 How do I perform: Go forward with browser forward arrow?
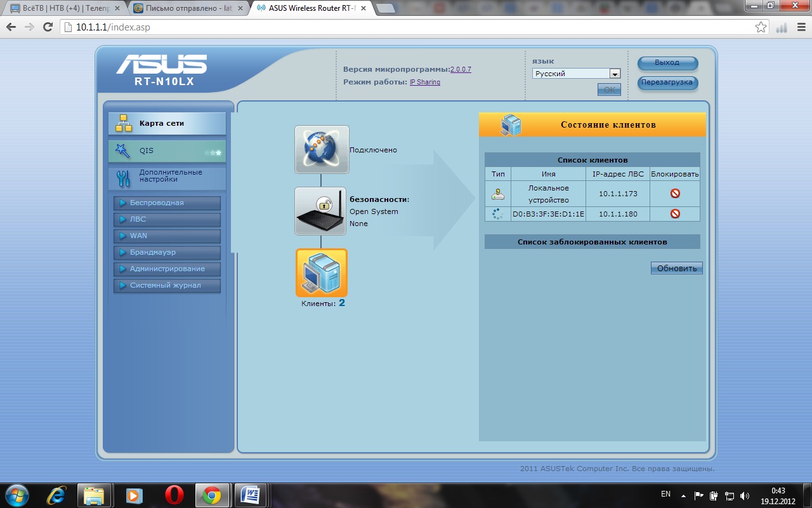[29, 27]
